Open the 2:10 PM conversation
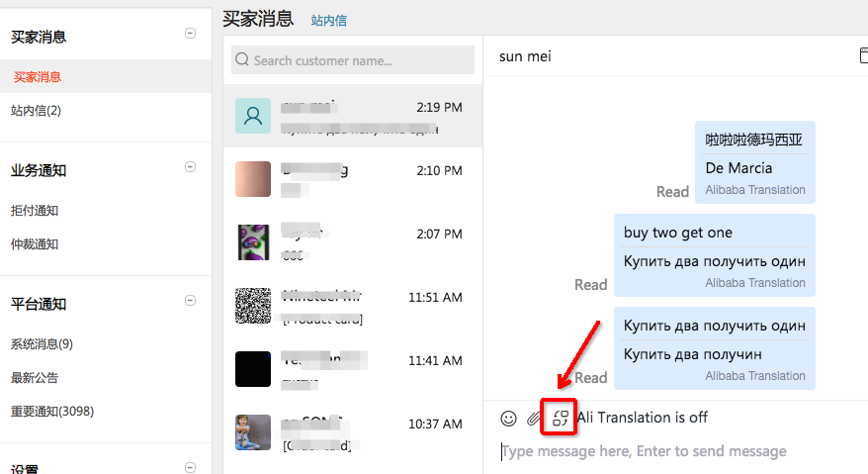This screenshot has height=474, width=868. pos(353,179)
